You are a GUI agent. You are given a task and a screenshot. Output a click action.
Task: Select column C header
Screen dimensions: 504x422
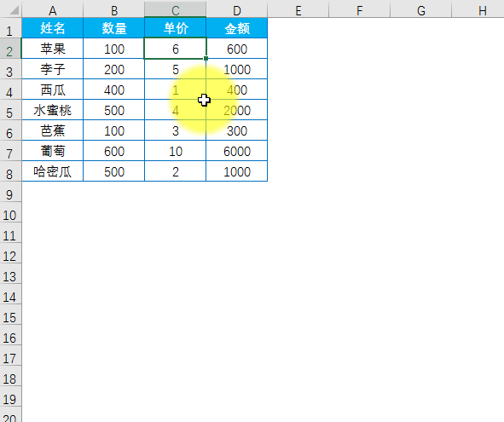[175, 10]
